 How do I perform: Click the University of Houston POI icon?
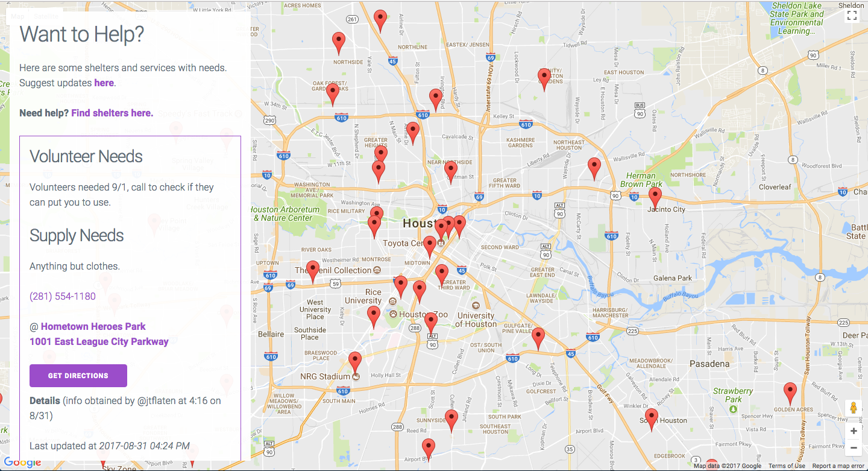pos(476,306)
